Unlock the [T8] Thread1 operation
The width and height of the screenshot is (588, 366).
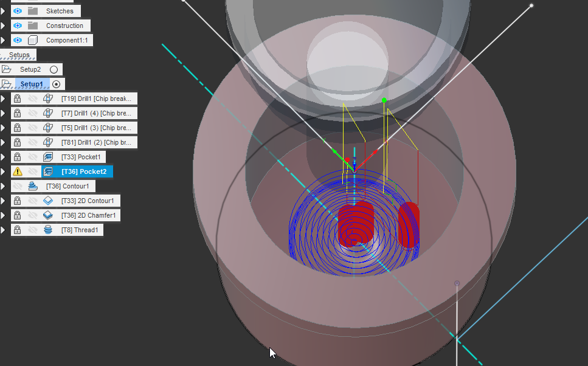[16, 229]
